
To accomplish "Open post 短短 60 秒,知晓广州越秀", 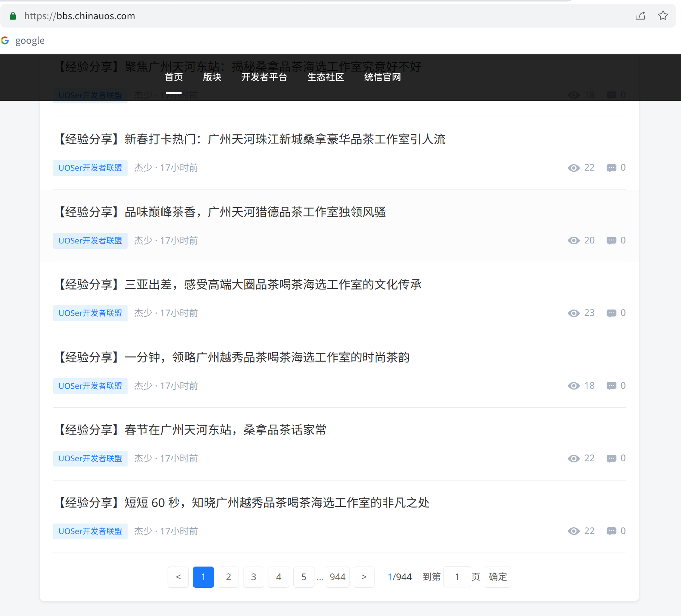I will tap(242, 503).
